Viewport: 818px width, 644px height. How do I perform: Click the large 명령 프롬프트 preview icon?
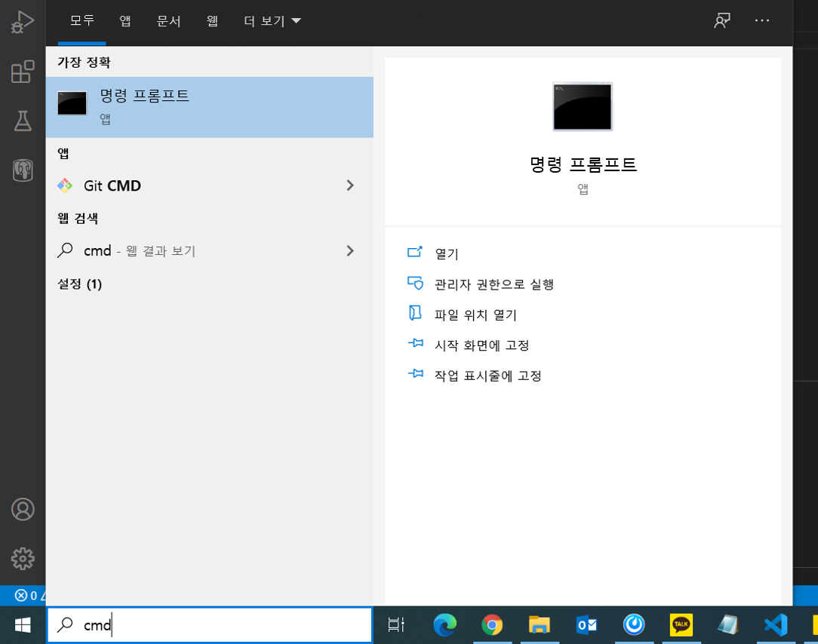coord(583,107)
